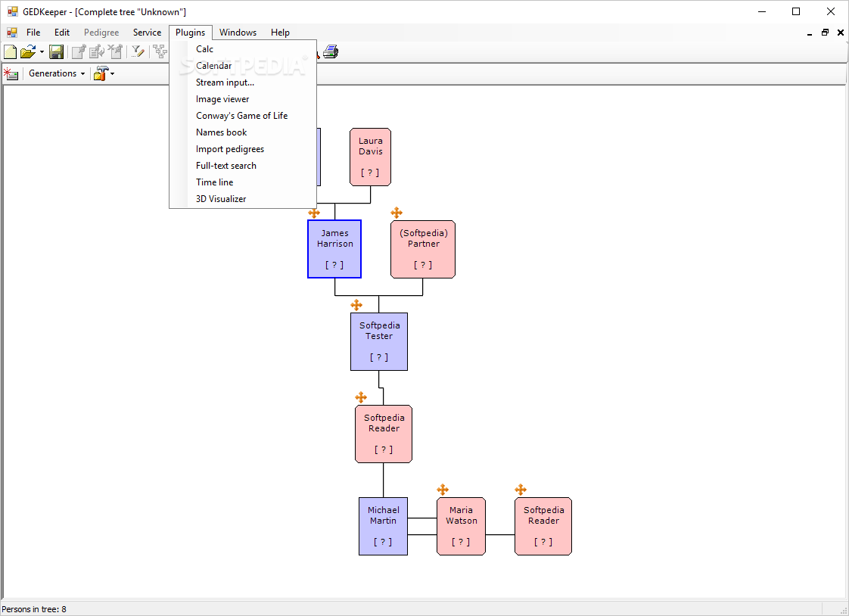
Task: Expand the hammer tool dropdown arrow
Action: click(x=113, y=73)
